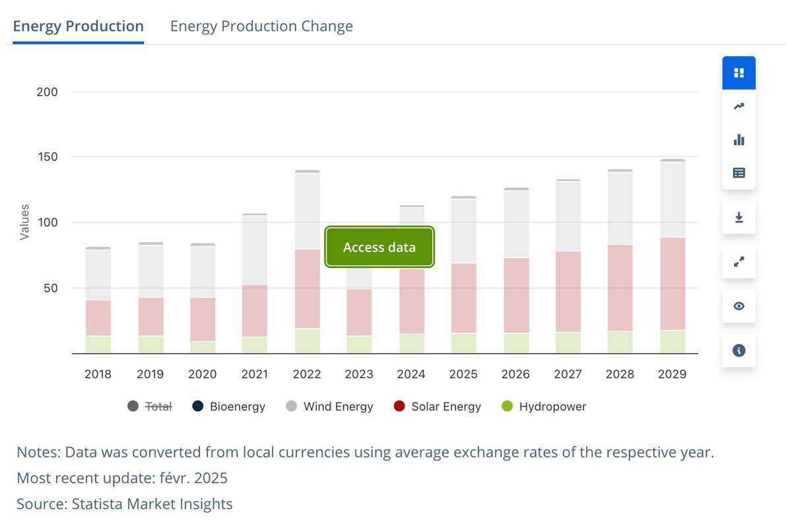Select the Energy Production tab
This screenshot has width=792, height=532.
pos(77,26)
